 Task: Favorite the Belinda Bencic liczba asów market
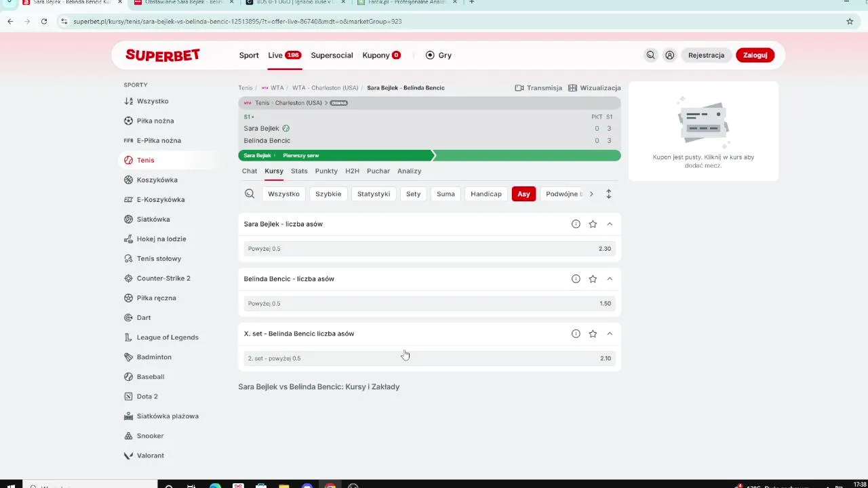pos(593,279)
